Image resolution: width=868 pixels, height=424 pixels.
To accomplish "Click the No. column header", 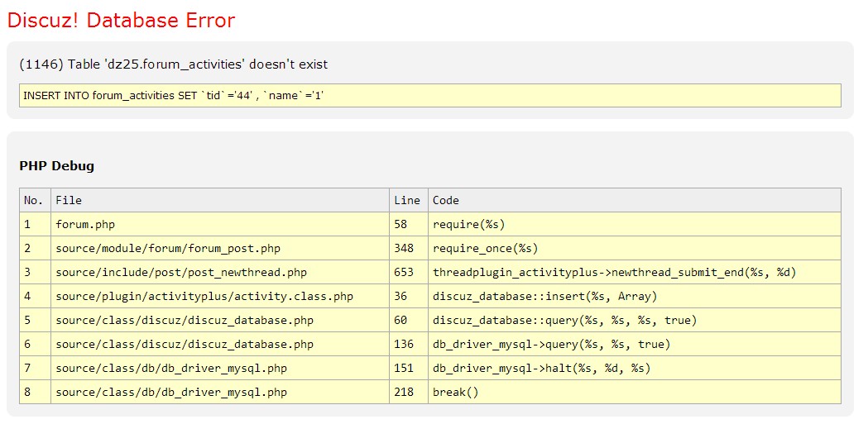I will (34, 200).
